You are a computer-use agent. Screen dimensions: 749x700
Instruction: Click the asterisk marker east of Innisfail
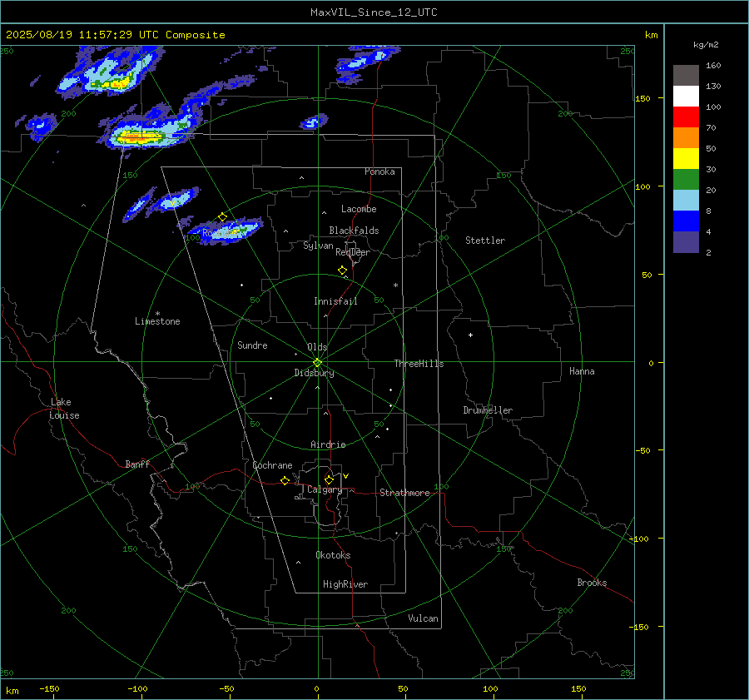click(395, 285)
